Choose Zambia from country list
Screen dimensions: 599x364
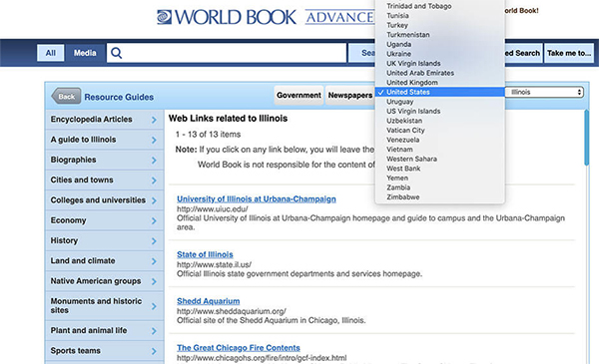[440, 187]
